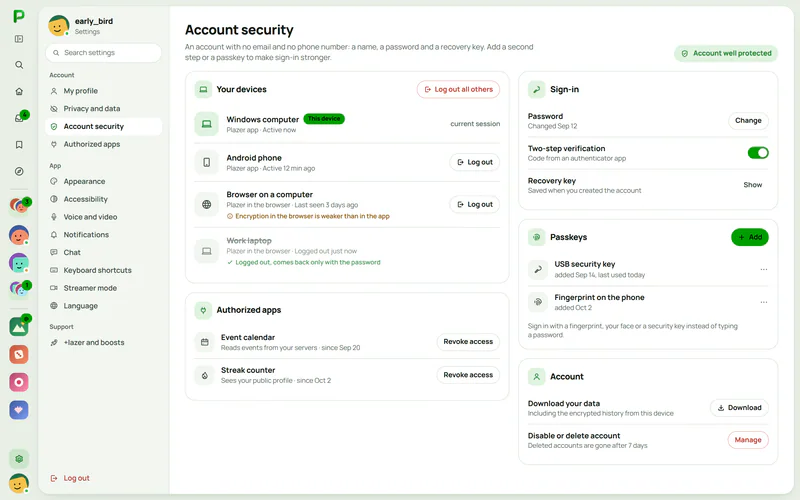This screenshot has height=500, width=800.
Task: Open Streamer mode settings
Action: pyautogui.click(x=104, y=288)
